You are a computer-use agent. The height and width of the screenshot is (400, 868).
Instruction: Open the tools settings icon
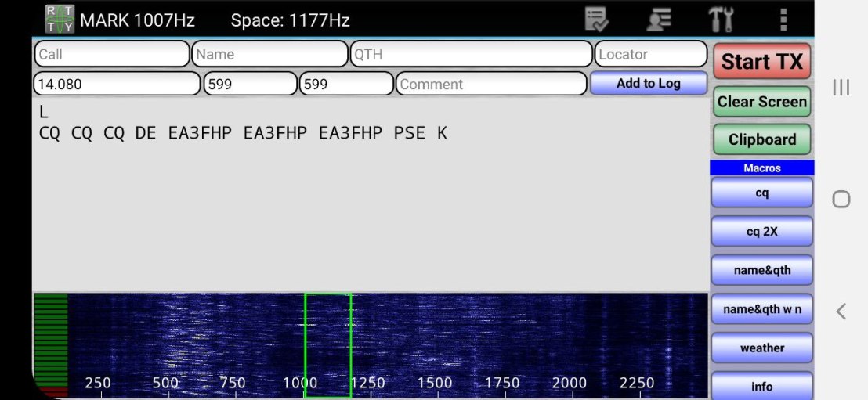click(x=721, y=20)
